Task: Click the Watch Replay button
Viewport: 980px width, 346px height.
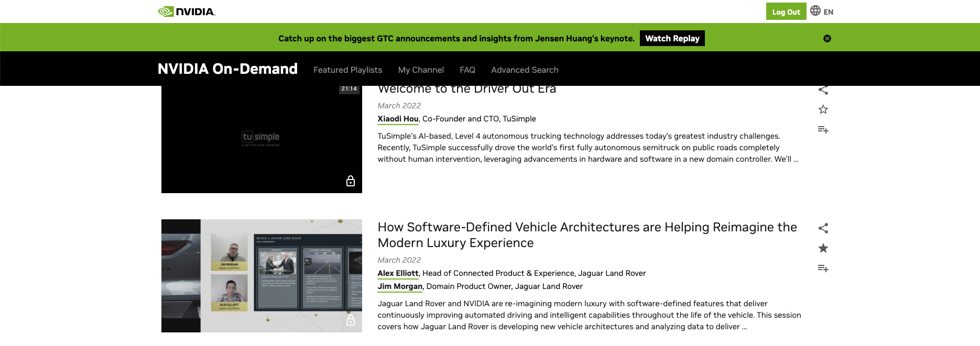Action: coord(672,38)
